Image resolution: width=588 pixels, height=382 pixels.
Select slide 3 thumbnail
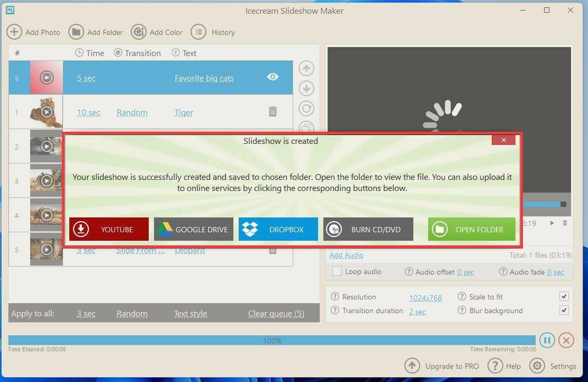click(x=47, y=181)
